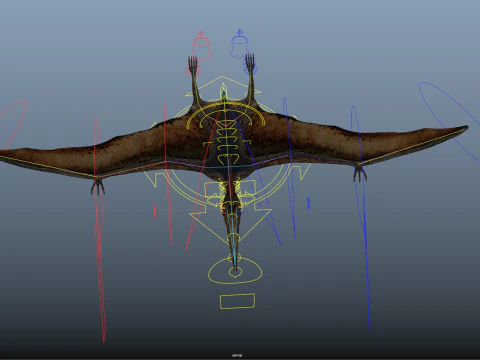Select the yellow arched chest control curve

(225, 114)
